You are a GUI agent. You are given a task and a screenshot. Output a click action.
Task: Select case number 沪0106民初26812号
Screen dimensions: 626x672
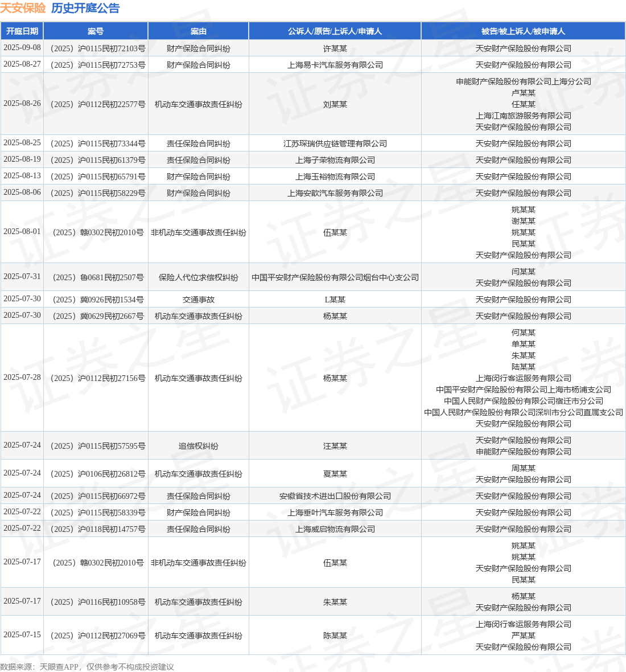(x=98, y=474)
